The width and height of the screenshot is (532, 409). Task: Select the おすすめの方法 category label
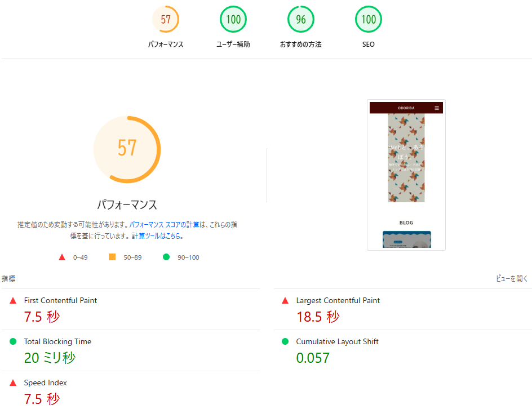click(301, 45)
